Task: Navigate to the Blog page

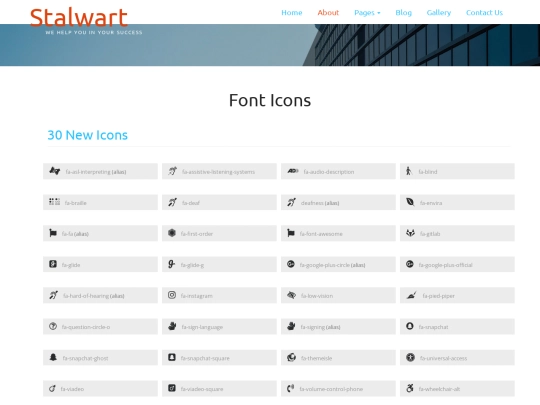Action: click(x=404, y=13)
